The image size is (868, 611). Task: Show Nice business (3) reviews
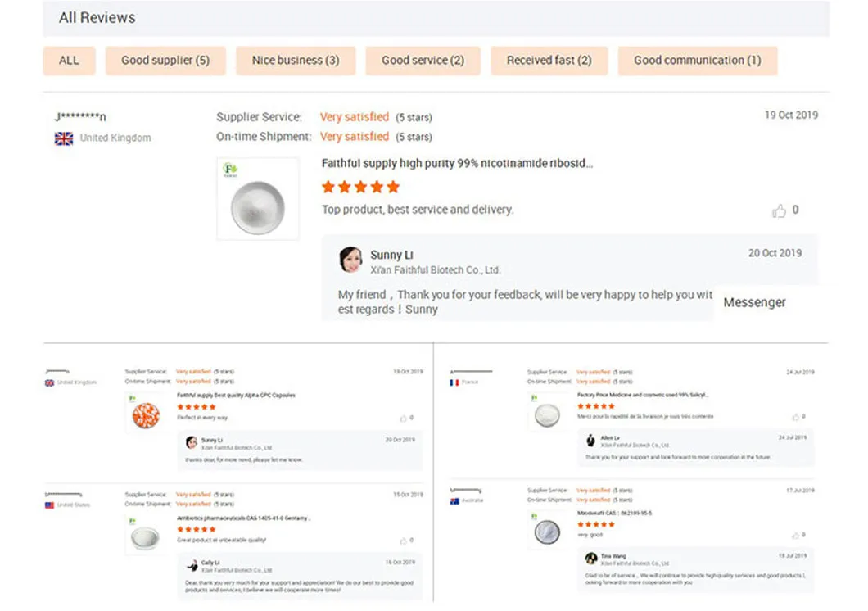(296, 61)
